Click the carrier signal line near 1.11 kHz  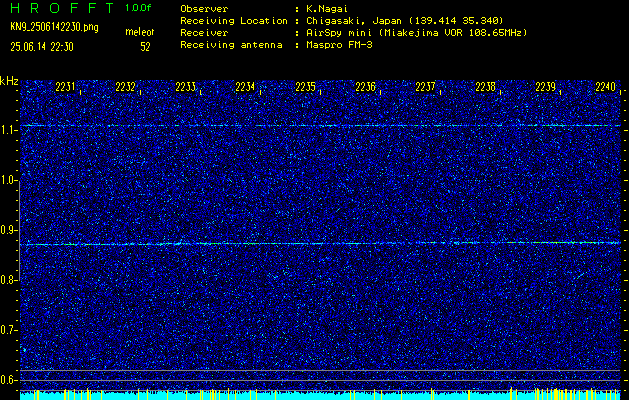(320, 126)
